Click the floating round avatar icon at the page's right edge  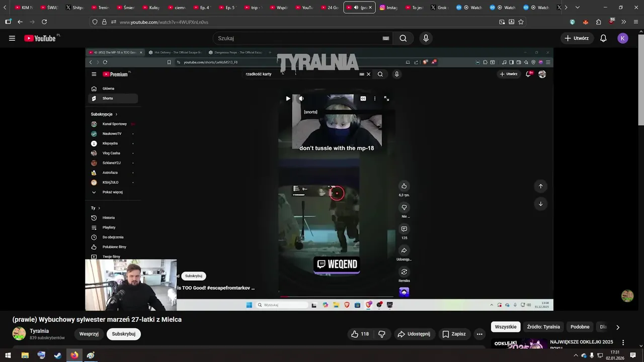tap(627, 296)
